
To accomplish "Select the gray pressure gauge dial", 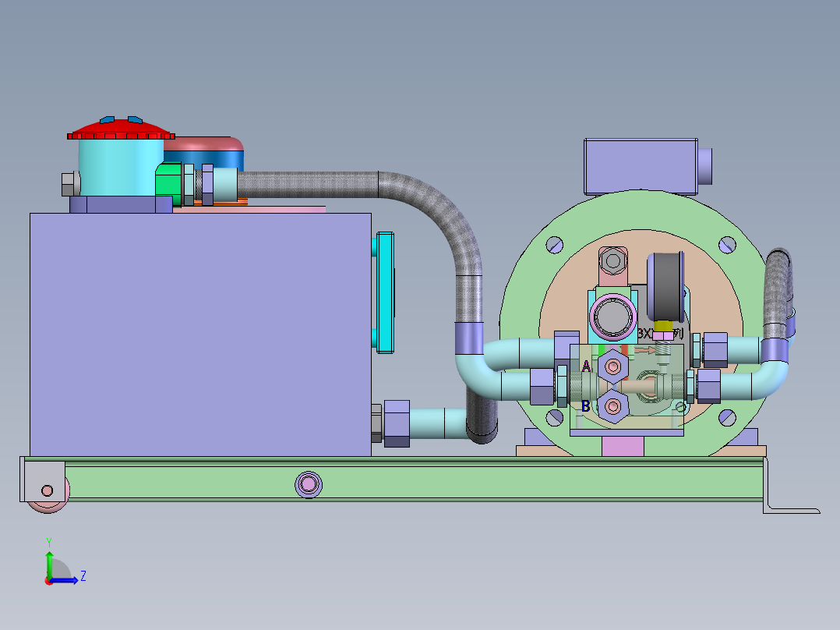I will click(665, 288).
